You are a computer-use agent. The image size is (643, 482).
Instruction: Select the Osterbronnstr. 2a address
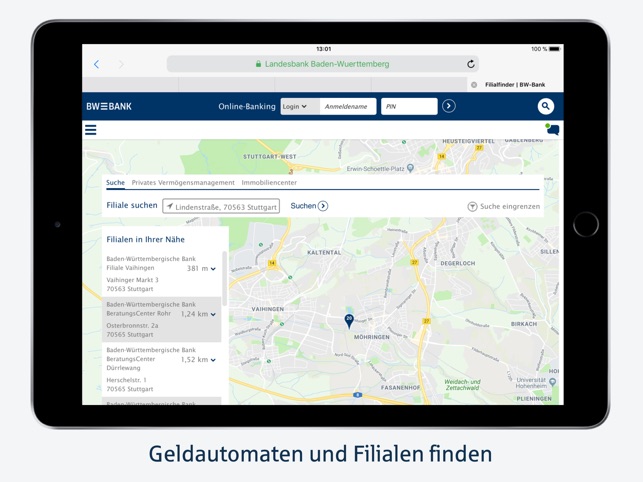tap(132, 330)
